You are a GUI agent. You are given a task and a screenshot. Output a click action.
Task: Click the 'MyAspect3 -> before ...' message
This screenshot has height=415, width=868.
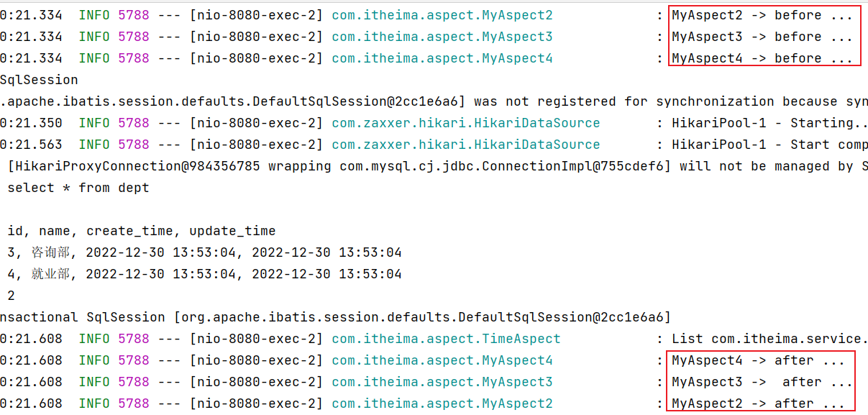[762, 37]
